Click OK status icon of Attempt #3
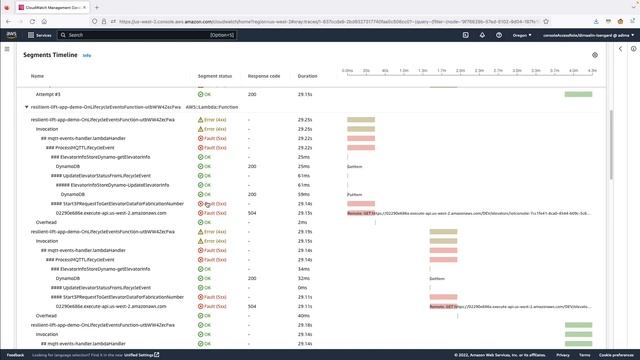The height and width of the screenshot is (360, 640). [x=200, y=94]
